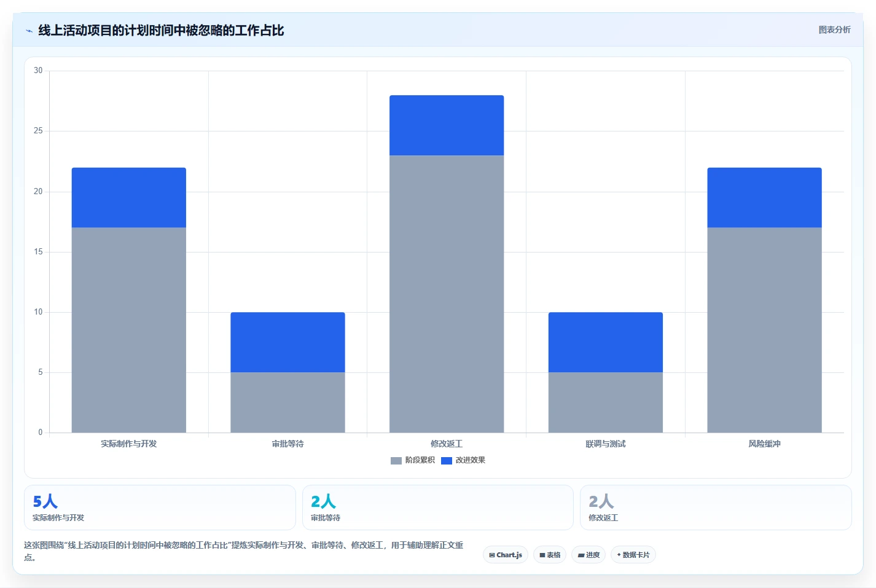Open the 5人 实际制作与开发 card
This screenshot has width=876, height=588.
pyautogui.click(x=160, y=508)
